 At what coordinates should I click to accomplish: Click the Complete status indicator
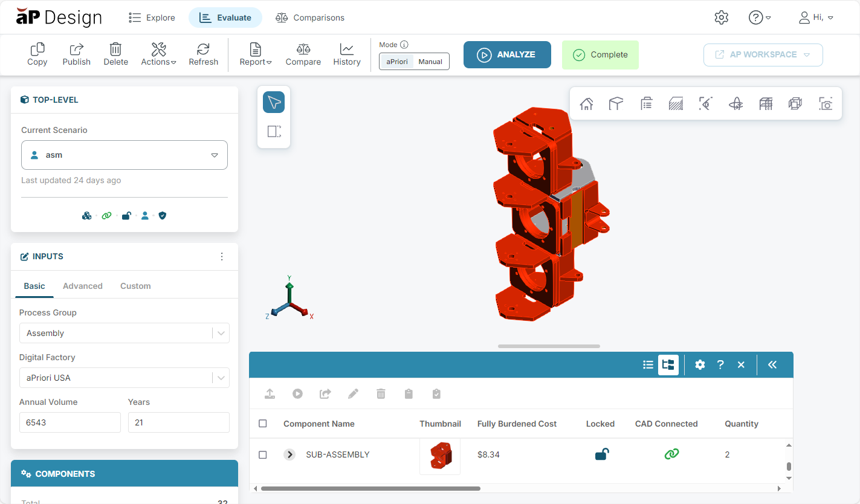pyautogui.click(x=600, y=54)
